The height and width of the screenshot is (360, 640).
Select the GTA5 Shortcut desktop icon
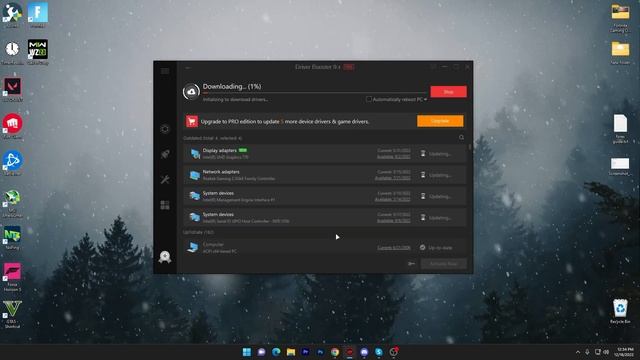pyautogui.click(x=12, y=314)
